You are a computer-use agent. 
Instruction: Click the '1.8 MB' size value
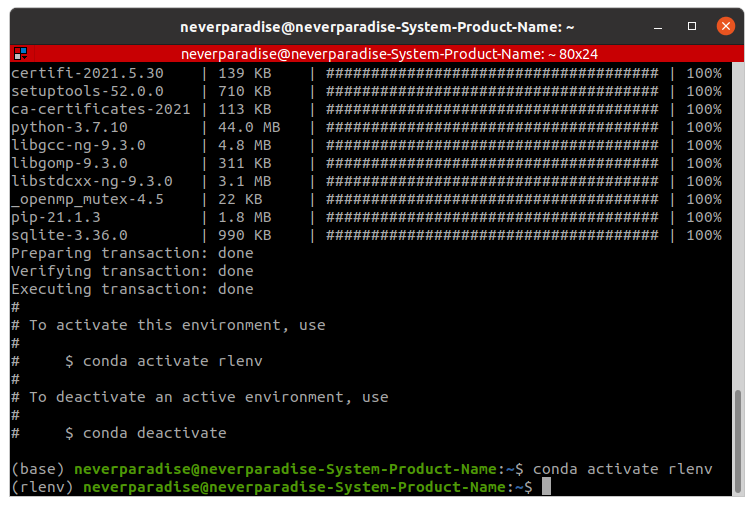(245, 217)
